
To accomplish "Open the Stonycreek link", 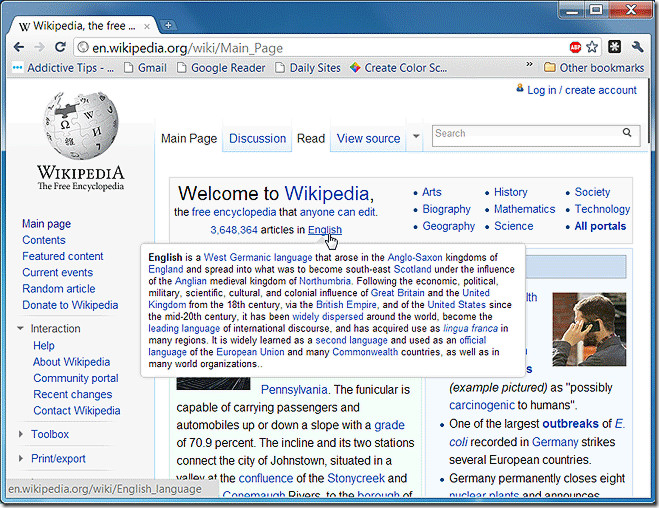I will tap(356, 478).
